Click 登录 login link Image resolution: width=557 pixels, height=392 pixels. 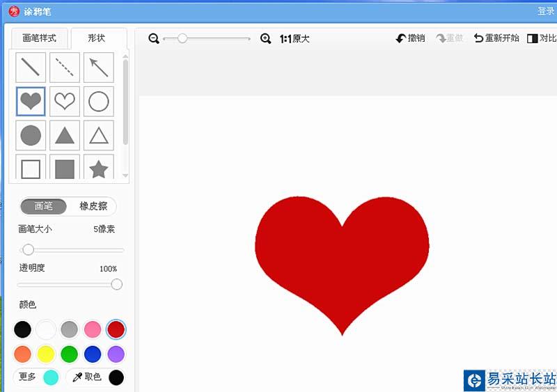546,11
